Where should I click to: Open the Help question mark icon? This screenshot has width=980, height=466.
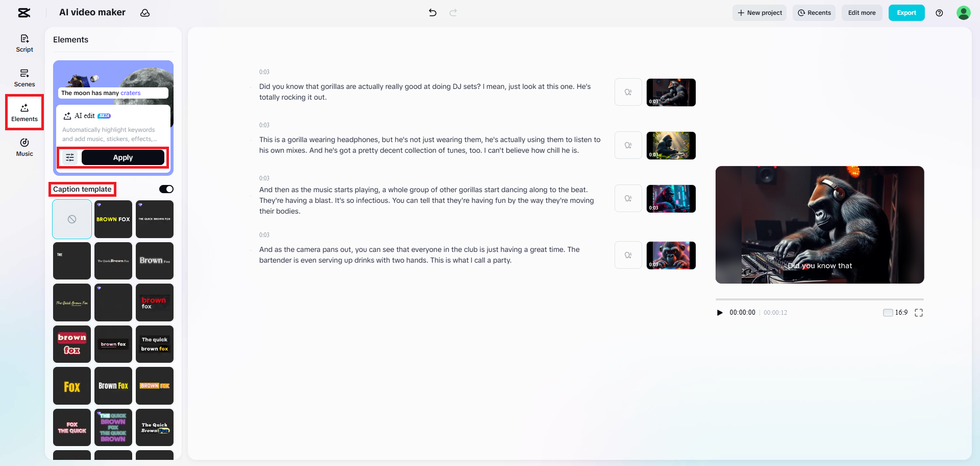tap(940, 13)
